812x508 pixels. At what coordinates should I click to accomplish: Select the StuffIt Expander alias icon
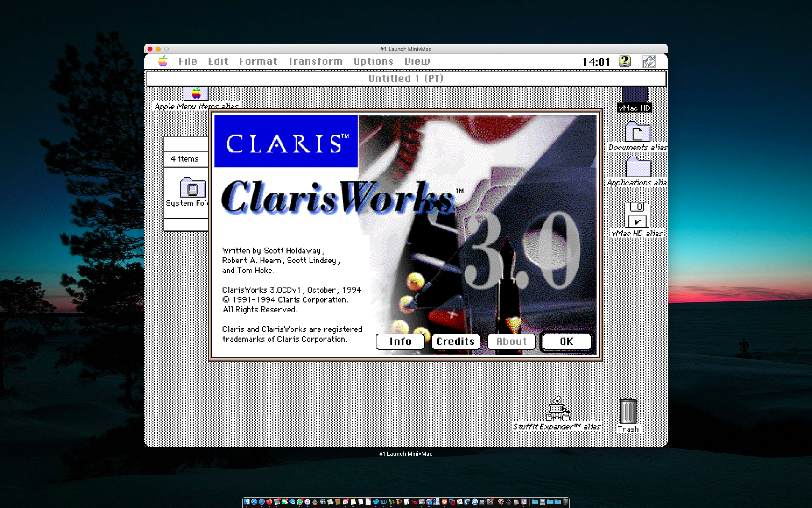(x=557, y=409)
